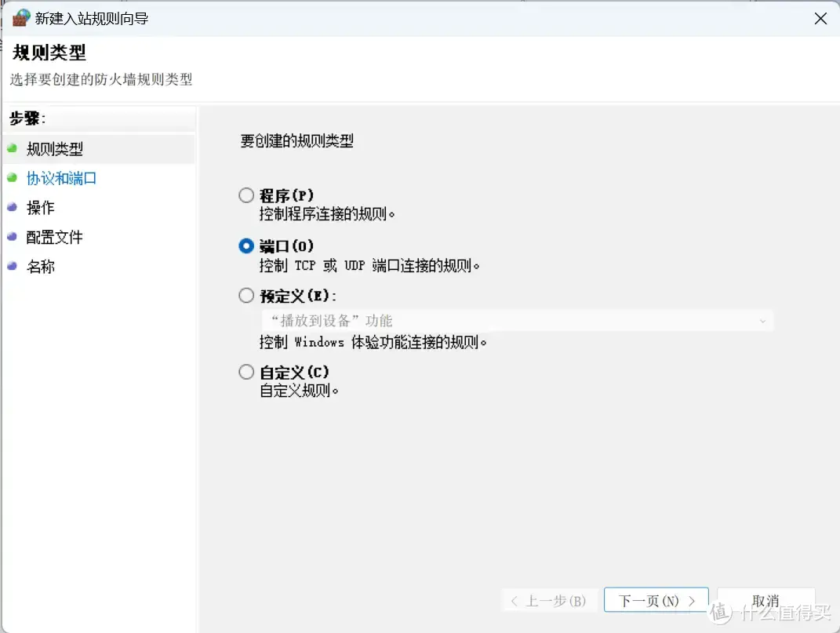Go to the 协议和端口 step
This screenshot has height=633, width=840.
(62, 178)
